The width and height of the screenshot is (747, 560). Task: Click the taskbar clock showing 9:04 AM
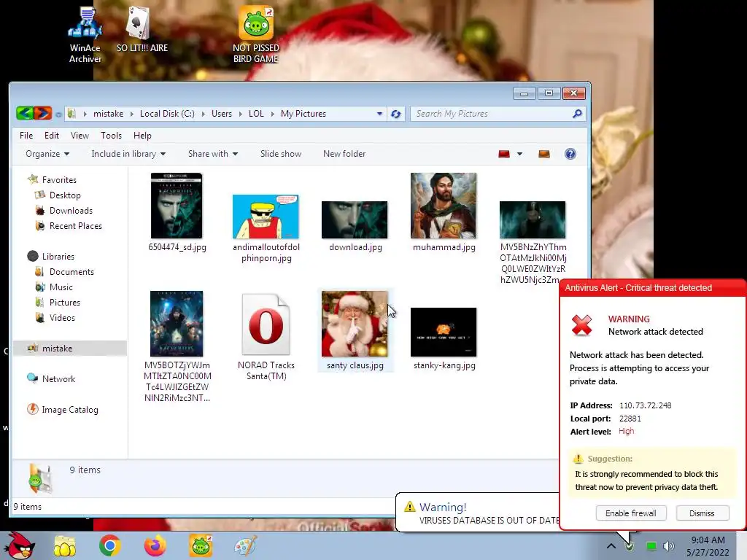[x=708, y=546]
